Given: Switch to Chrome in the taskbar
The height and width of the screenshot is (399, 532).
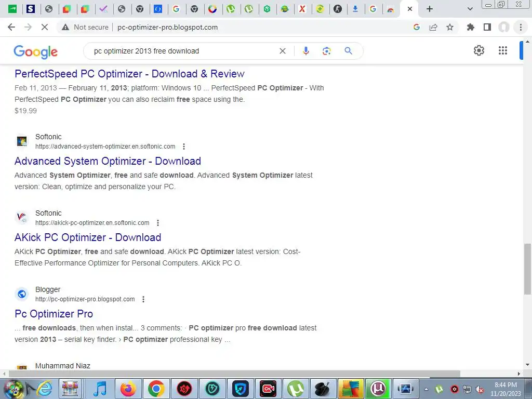Looking at the screenshot, I should [x=156, y=389].
